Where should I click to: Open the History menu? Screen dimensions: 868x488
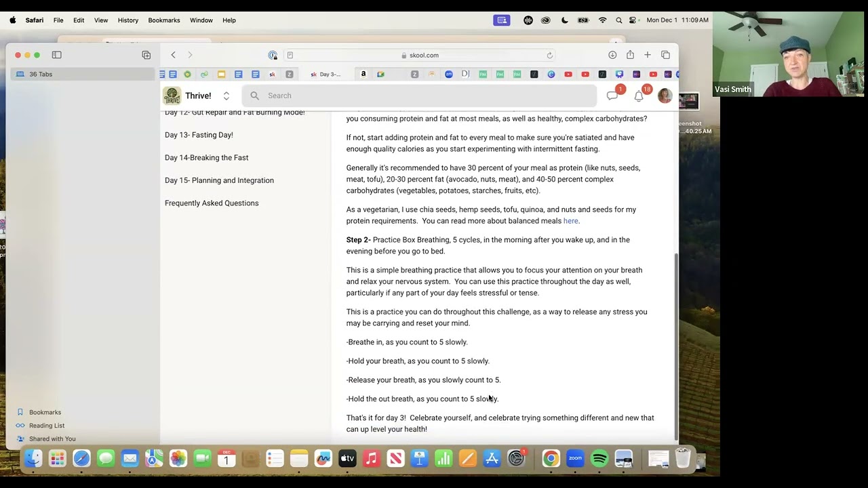[x=128, y=20]
